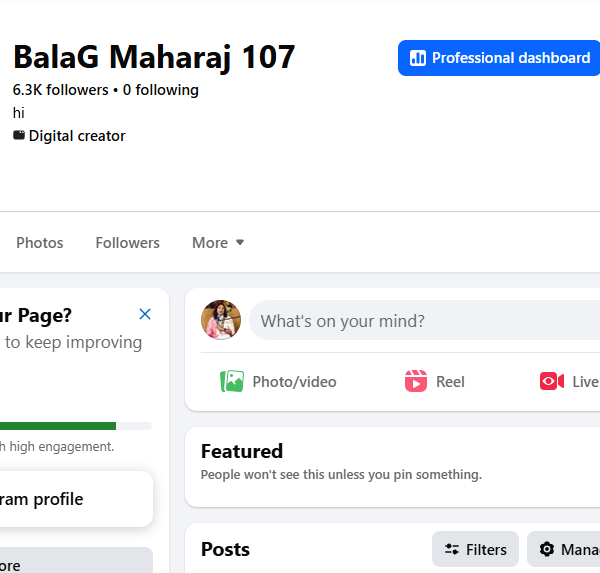Viewport: 600px width, 573px height.
Task: Click the Instagram profile card
Action: point(76,499)
